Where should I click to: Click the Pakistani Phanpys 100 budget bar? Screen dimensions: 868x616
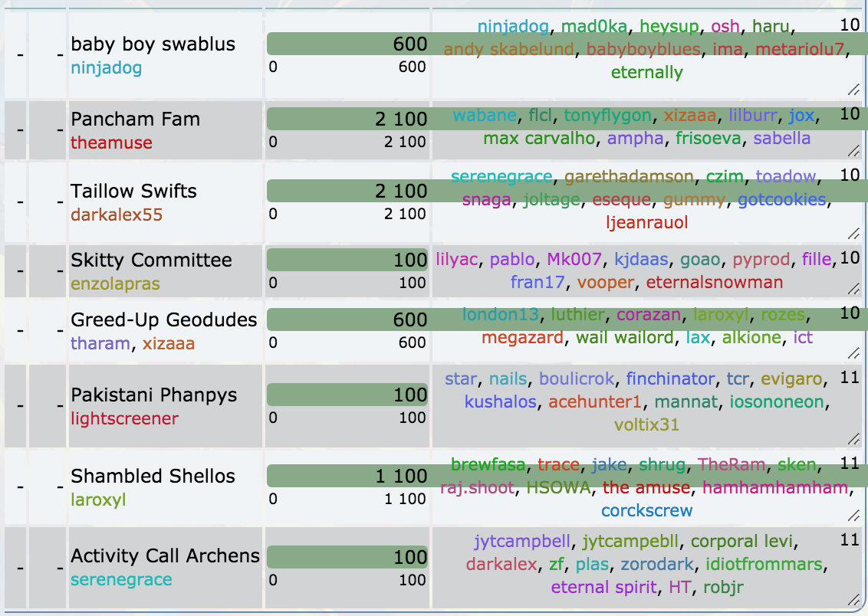tap(347, 395)
